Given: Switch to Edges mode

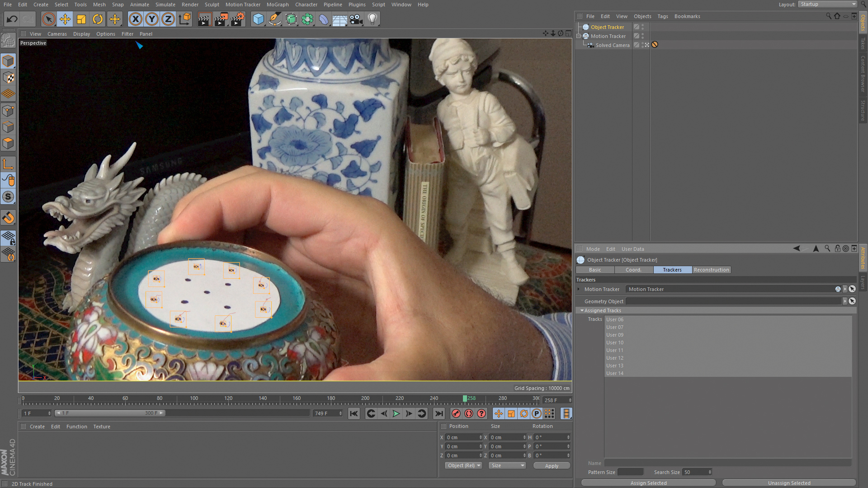Looking at the screenshot, I should pyautogui.click(x=8, y=127).
